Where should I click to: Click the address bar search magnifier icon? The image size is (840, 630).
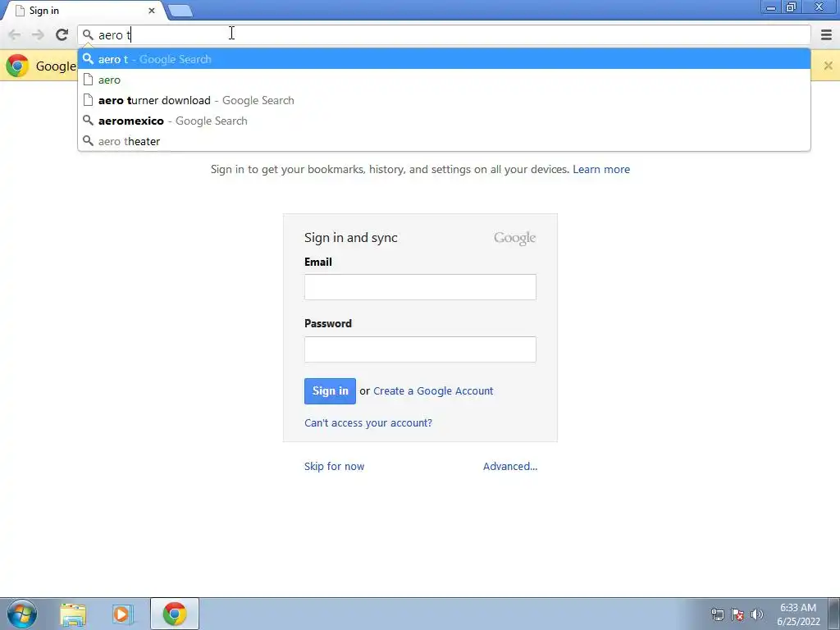click(x=88, y=34)
